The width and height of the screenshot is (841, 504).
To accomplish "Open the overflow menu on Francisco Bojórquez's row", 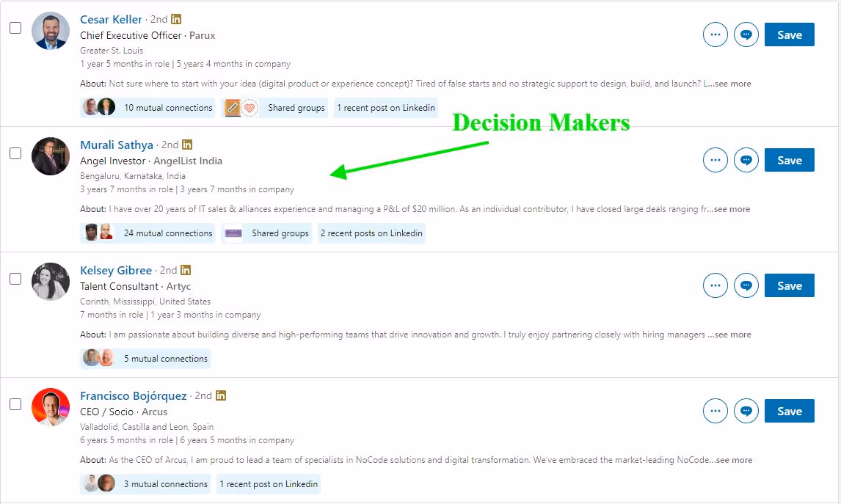I will point(715,411).
